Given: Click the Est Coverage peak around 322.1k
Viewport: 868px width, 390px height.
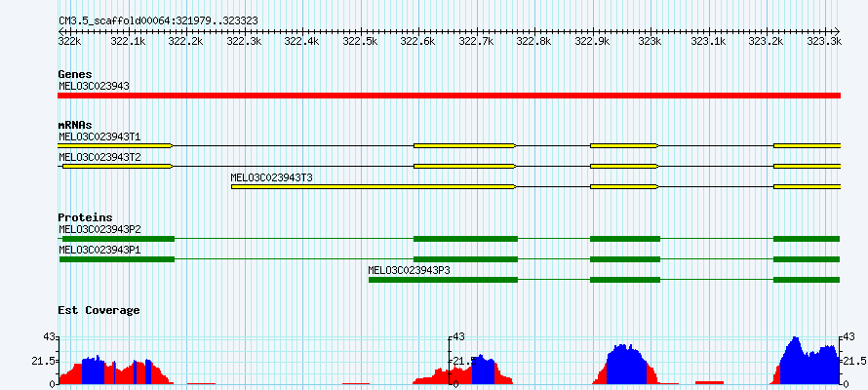Looking at the screenshot, I should 116,370.
